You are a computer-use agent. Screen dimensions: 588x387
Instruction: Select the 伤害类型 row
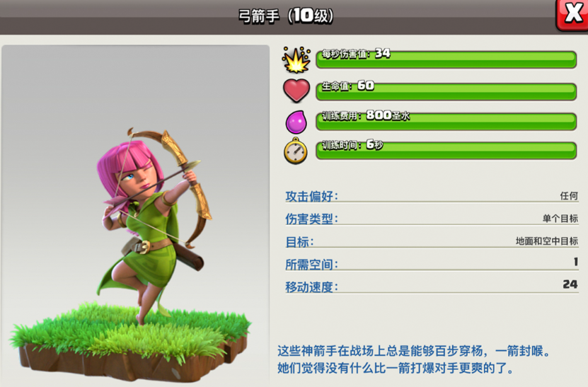coord(432,219)
